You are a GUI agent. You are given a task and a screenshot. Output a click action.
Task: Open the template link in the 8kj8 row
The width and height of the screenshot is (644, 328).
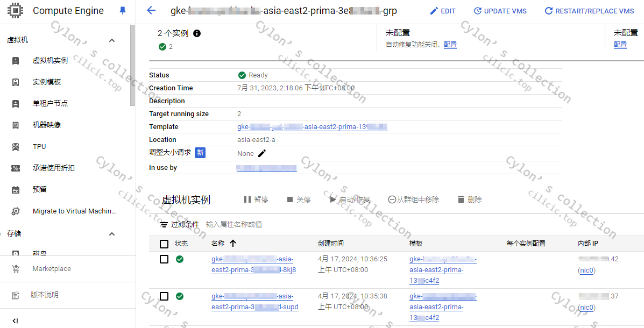click(x=443, y=270)
